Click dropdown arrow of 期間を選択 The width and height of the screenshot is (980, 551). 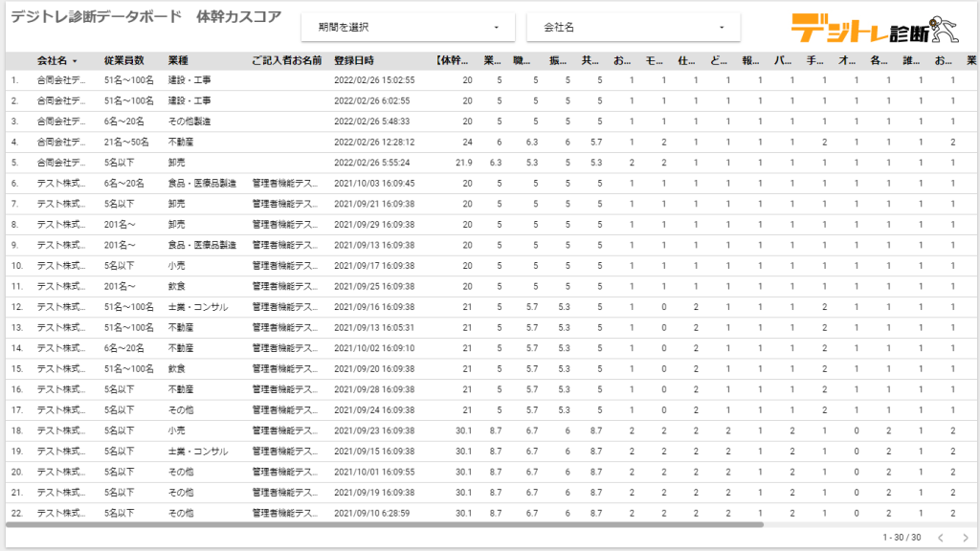(496, 28)
